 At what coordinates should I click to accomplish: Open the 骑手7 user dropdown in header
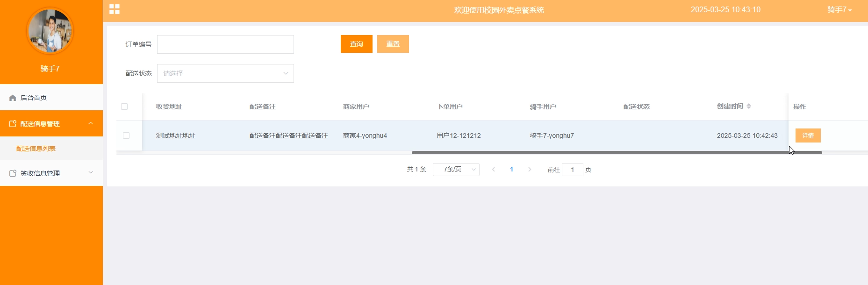839,9
